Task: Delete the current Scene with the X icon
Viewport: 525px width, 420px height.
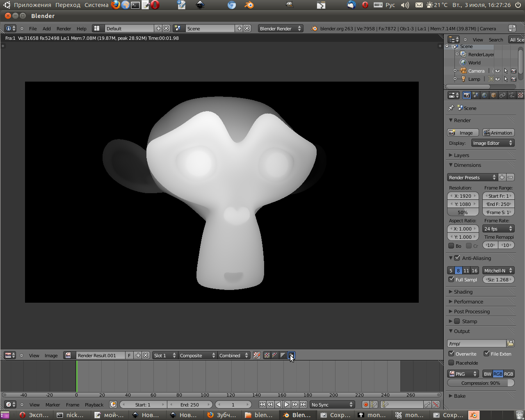Action: pos(247,28)
